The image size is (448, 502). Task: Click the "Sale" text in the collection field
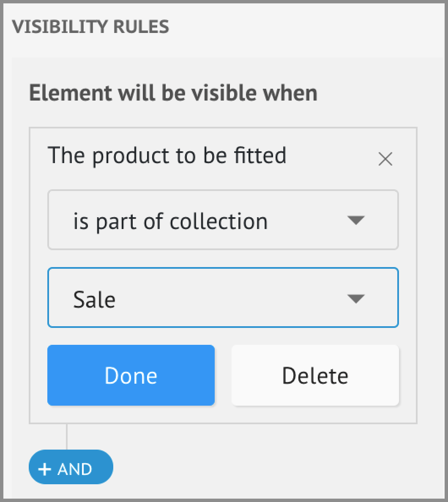[x=94, y=299]
